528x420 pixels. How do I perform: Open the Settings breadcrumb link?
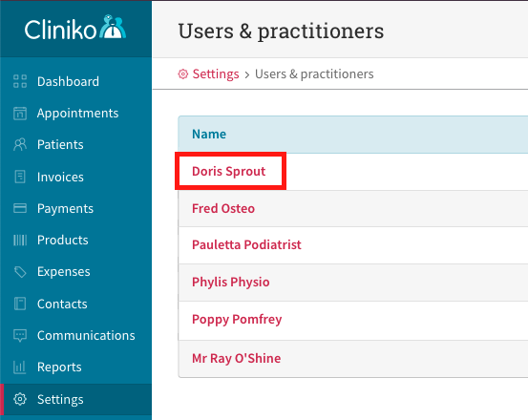coord(216,73)
